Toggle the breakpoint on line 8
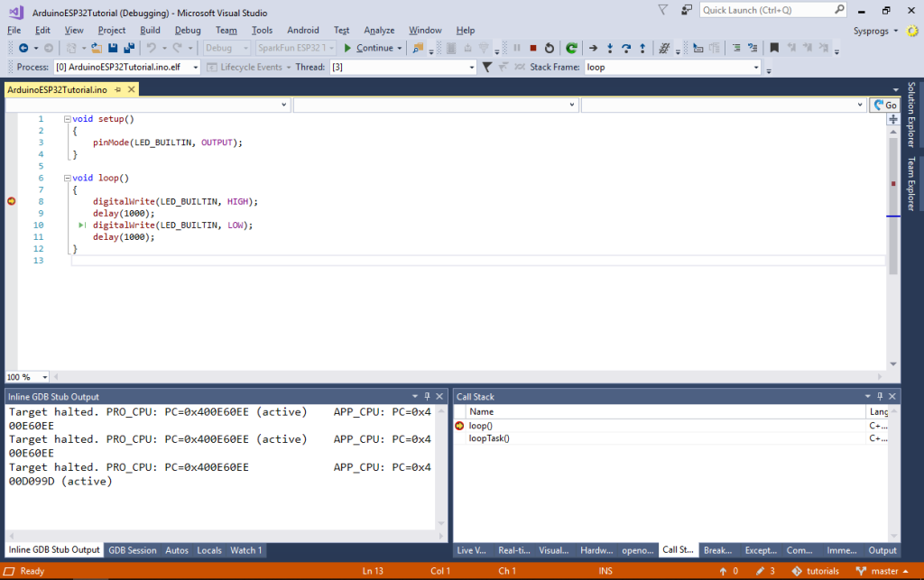 point(11,201)
